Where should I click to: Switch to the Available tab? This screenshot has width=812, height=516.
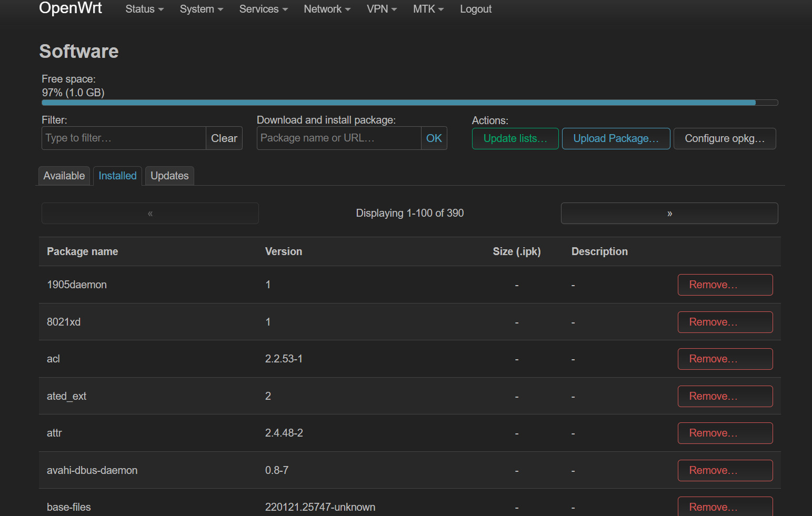click(x=64, y=176)
